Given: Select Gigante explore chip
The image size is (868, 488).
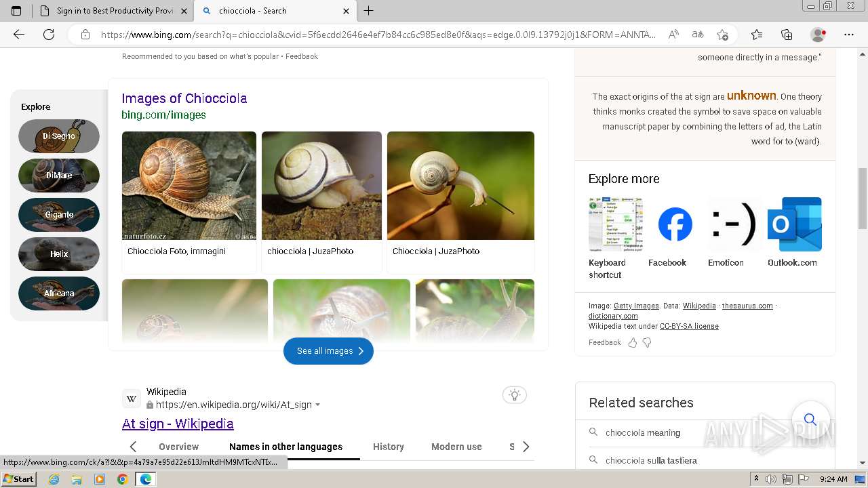Looking at the screenshot, I should [59, 215].
